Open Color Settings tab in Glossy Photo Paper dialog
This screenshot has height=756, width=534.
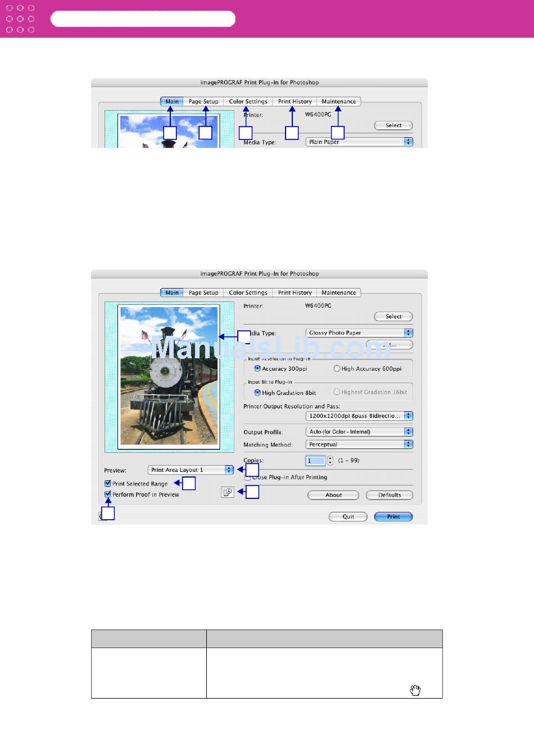click(x=248, y=292)
